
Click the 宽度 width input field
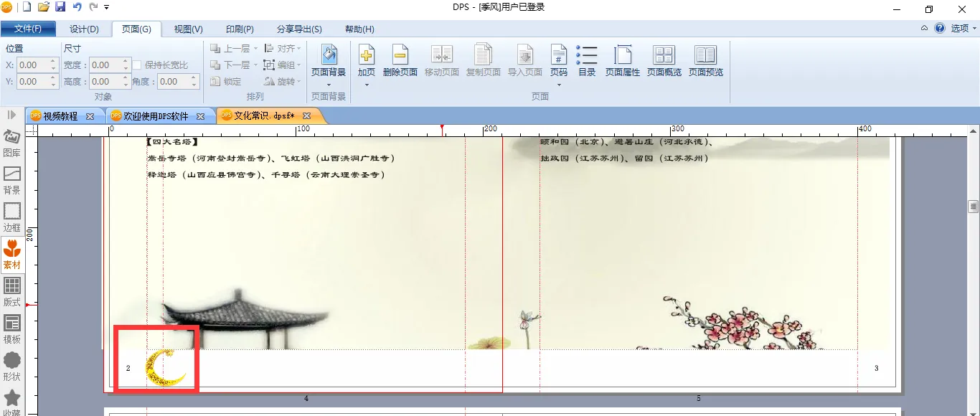(x=105, y=65)
